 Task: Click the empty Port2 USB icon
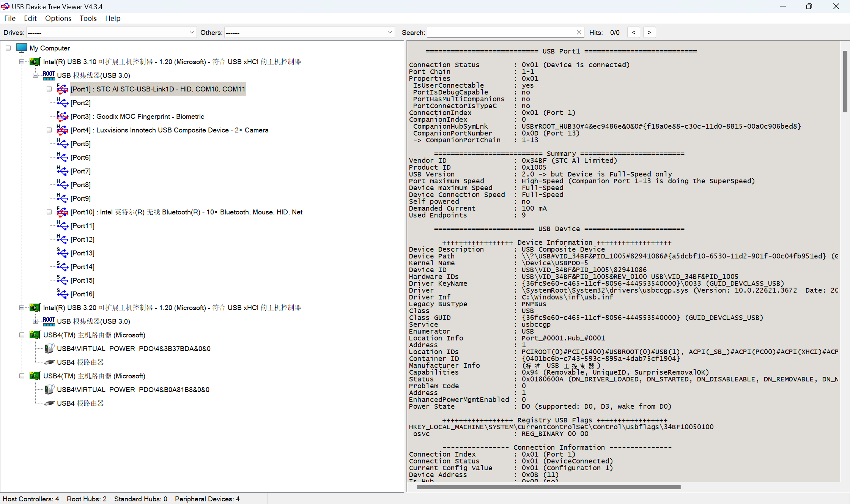pyautogui.click(x=62, y=102)
